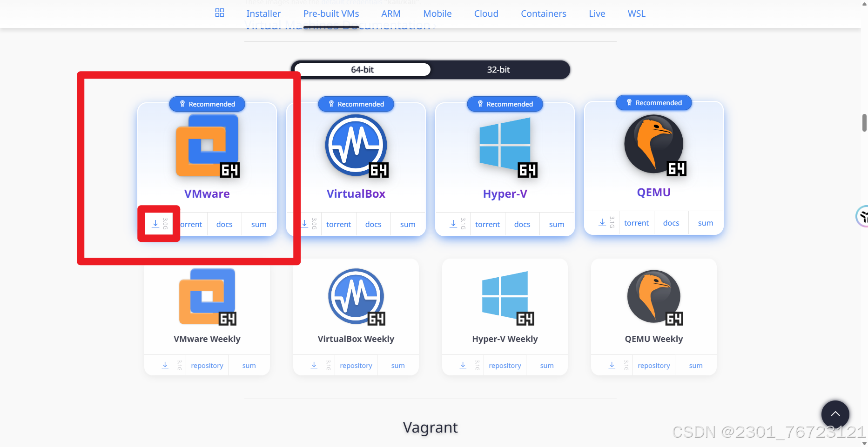View the VirtualBox Weekly sum
This screenshot has width=868, height=447.
click(x=398, y=366)
